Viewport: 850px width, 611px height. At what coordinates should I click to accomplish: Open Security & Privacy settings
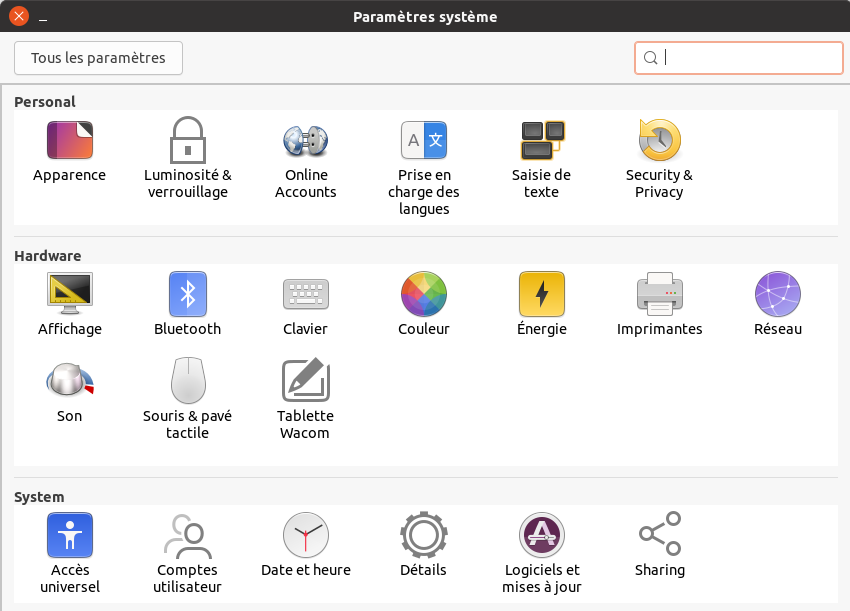coord(659,141)
